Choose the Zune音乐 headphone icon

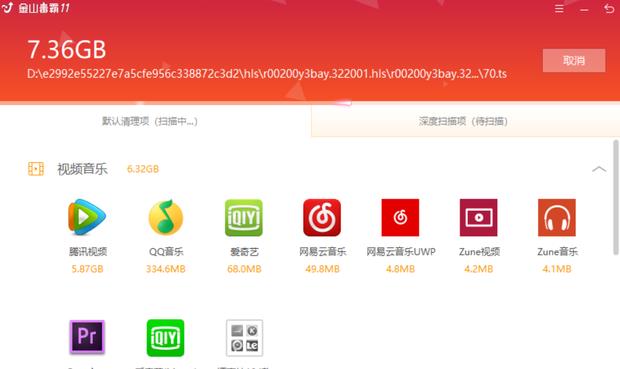pos(557,218)
